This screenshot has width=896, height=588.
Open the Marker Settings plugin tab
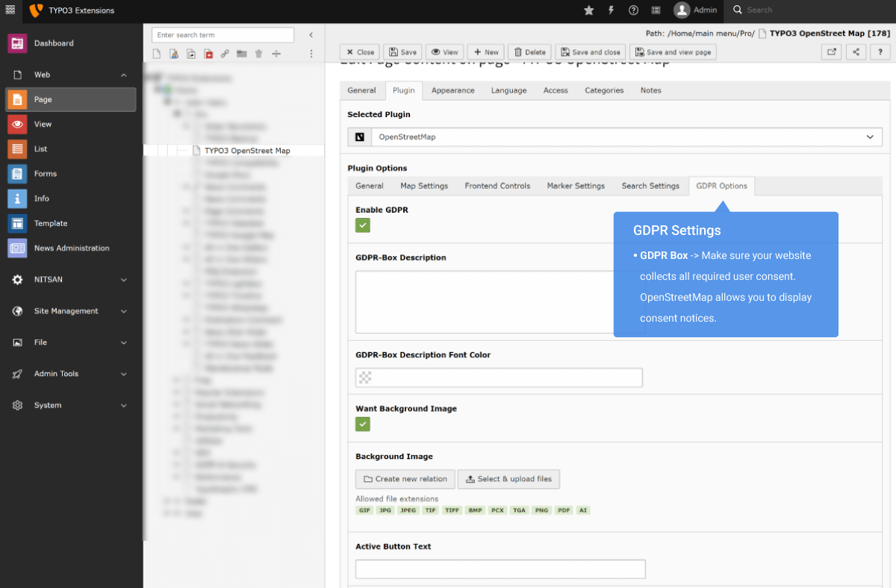click(576, 186)
